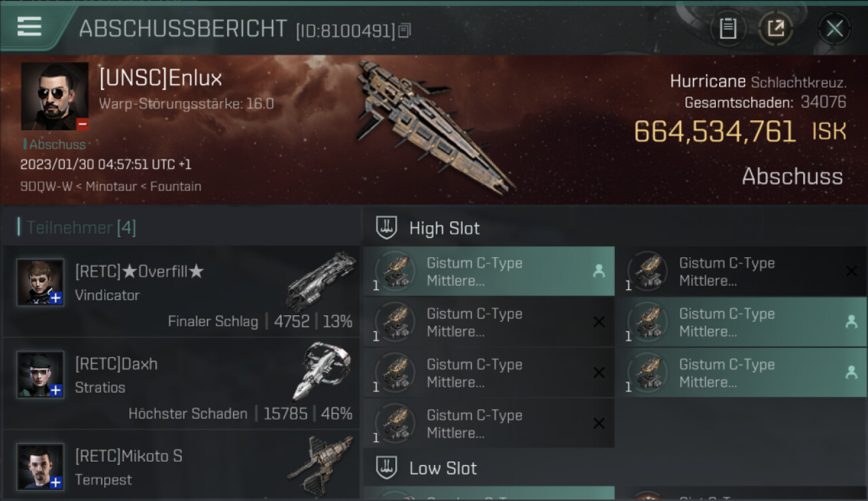Click the share/export report icon
Image resolution: width=868 pixels, height=501 pixels.
coord(776,28)
